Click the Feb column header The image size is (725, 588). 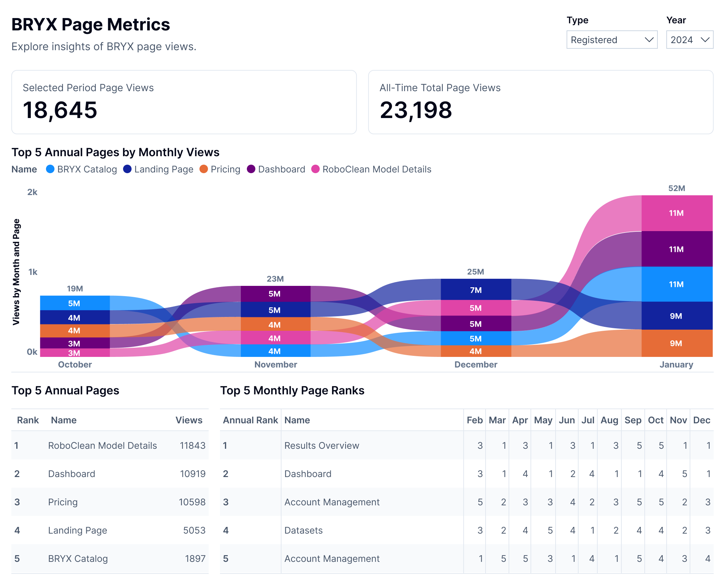(475, 420)
